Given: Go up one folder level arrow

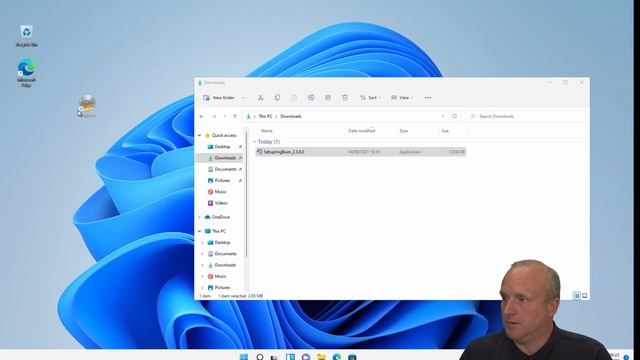Looking at the screenshot, I should point(235,116).
